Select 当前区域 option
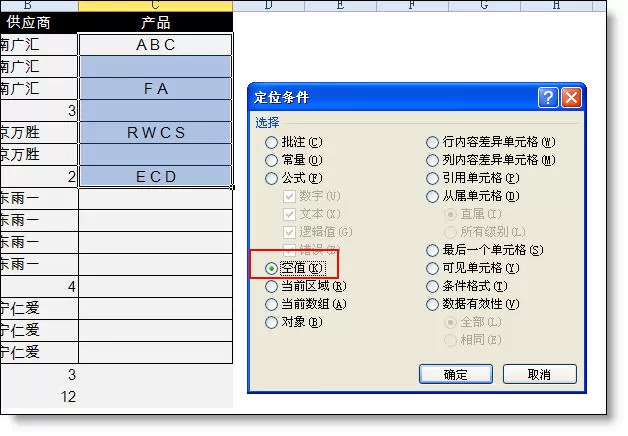Screen dimensions: 628x436 click(x=271, y=286)
